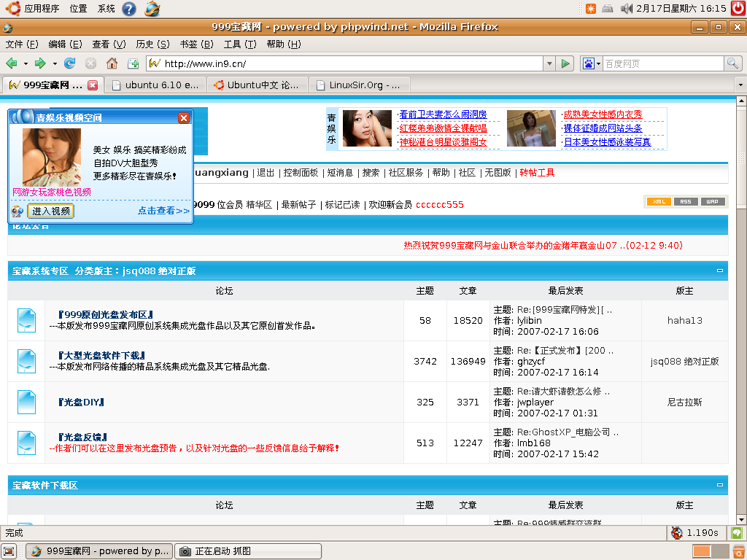This screenshot has height=560, width=747.
Task: Open search engine selector dropdown
Action: click(x=592, y=63)
